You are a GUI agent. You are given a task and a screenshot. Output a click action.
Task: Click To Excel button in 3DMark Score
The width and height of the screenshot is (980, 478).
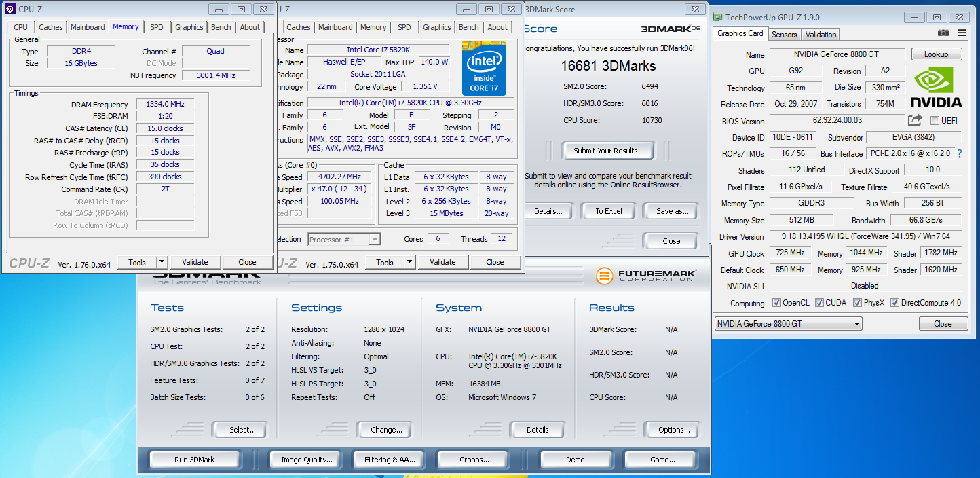pyautogui.click(x=609, y=211)
